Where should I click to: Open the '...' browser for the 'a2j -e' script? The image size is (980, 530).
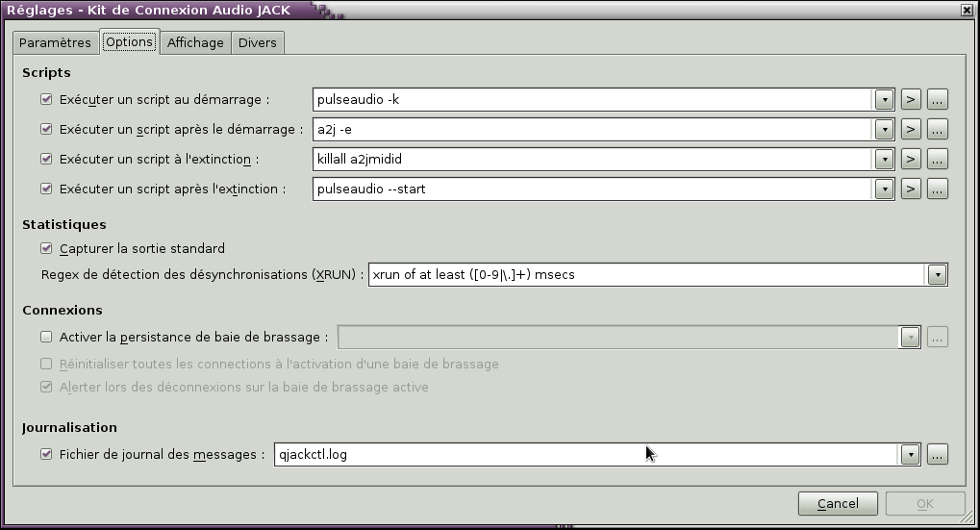click(939, 129)
